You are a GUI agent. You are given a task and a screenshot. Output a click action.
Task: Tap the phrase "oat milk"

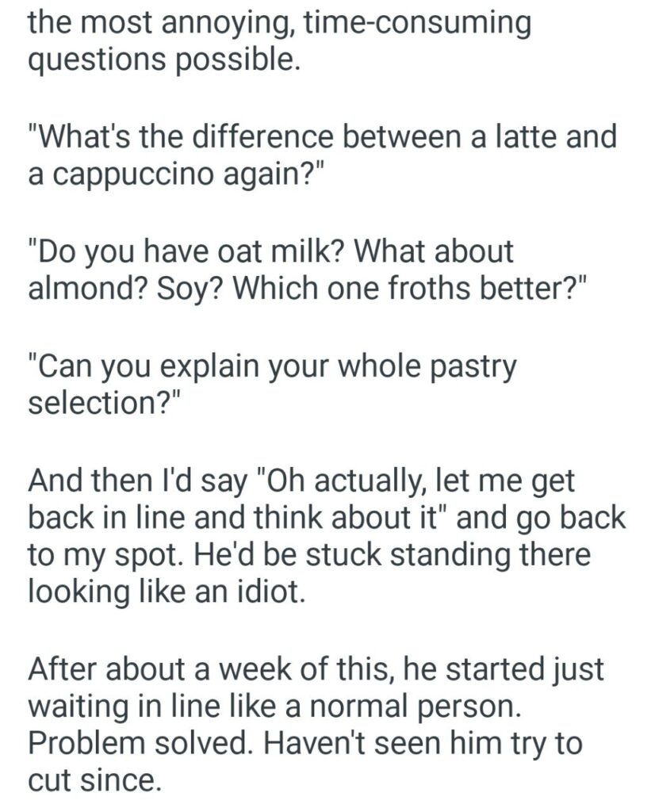click(291, 252)
